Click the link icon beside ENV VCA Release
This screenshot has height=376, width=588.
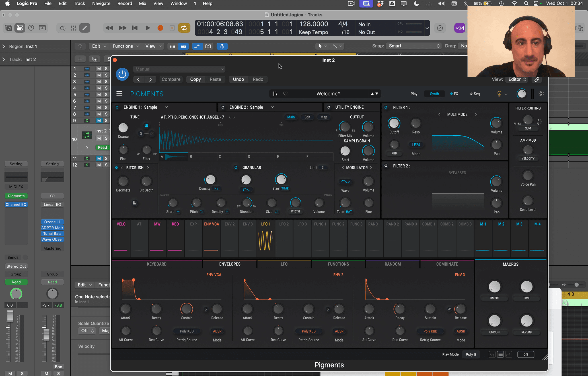pos(206,309)
